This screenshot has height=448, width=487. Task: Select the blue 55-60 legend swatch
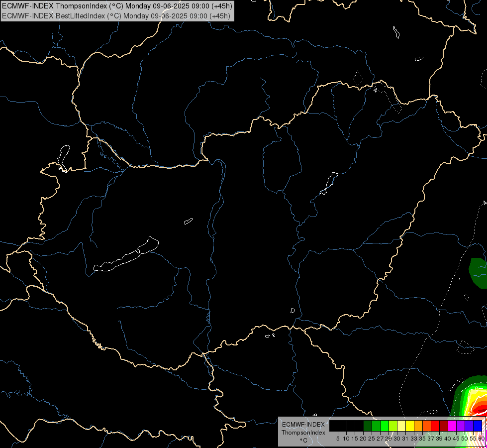478,426
